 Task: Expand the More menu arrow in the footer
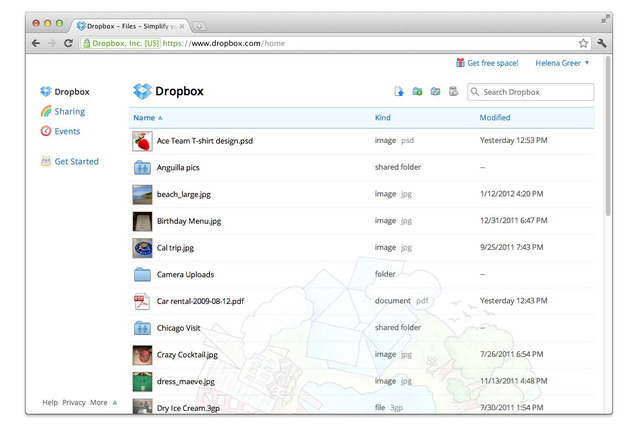point(115,403)
